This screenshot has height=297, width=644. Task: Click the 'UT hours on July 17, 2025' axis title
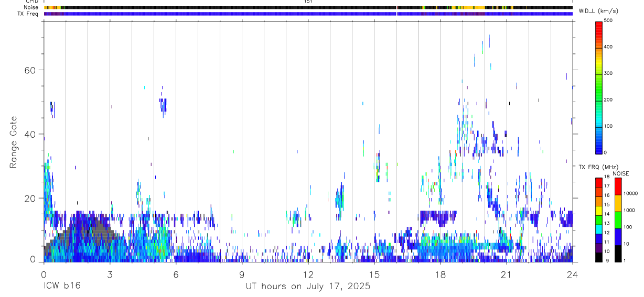pyautogui.click(x=308, y=287)
